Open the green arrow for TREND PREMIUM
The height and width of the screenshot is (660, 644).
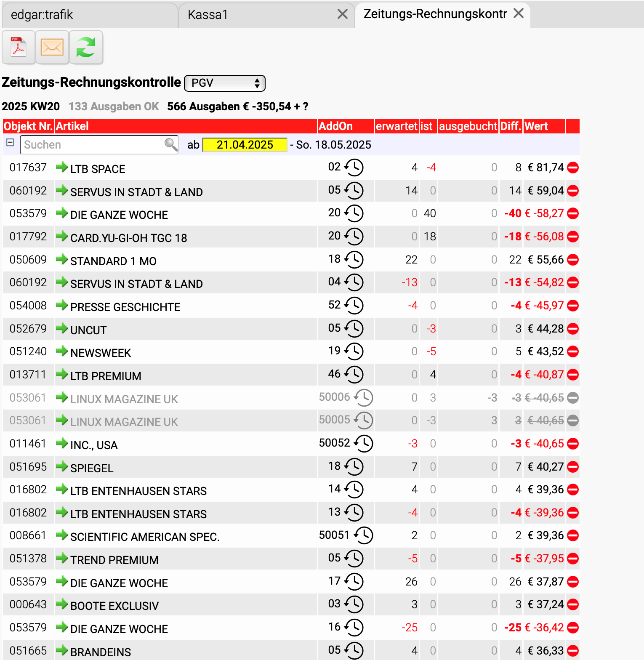click(x=62, y=558)
